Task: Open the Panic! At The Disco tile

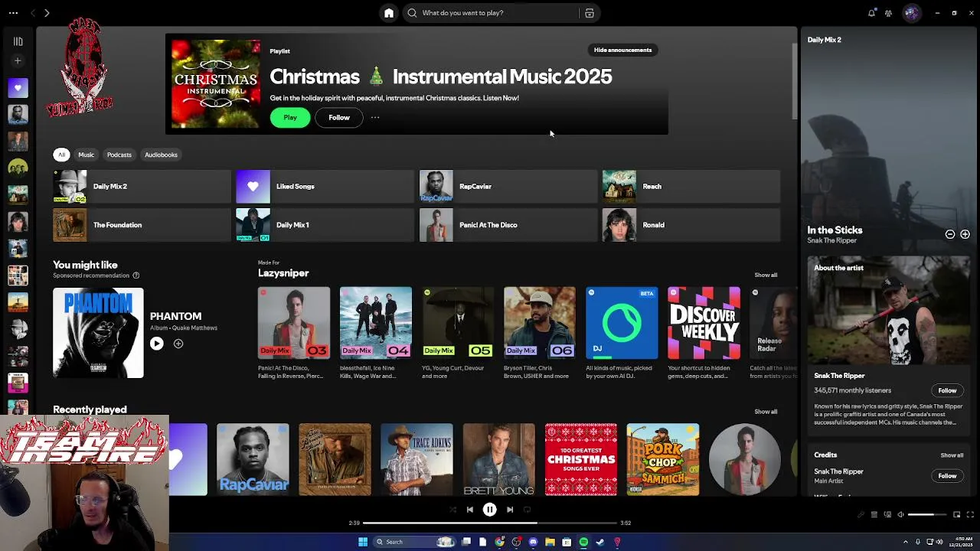Action: click(508, 225)
